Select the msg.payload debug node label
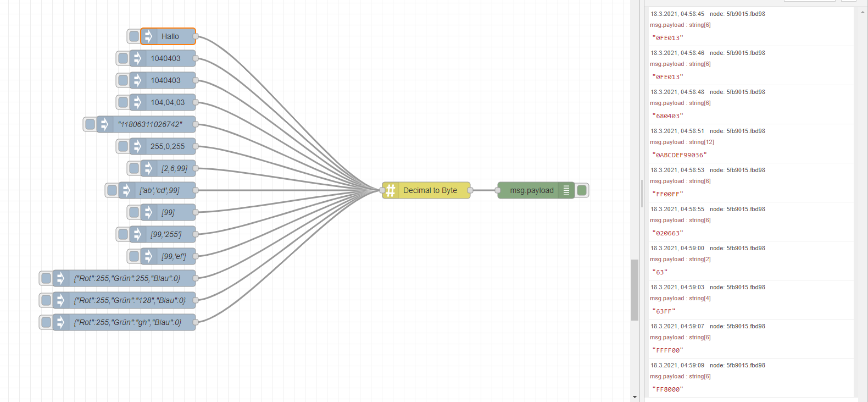 click(532, 190)
